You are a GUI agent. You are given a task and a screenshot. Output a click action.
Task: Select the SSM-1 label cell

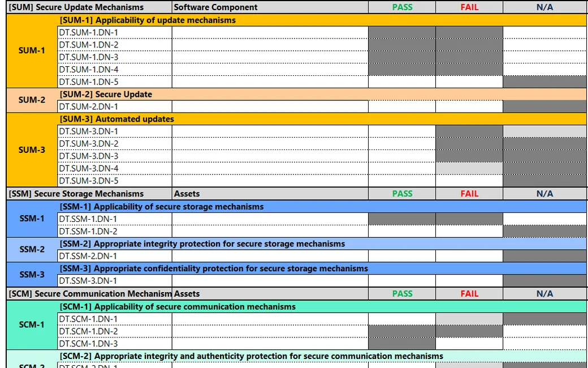[32, 219]
